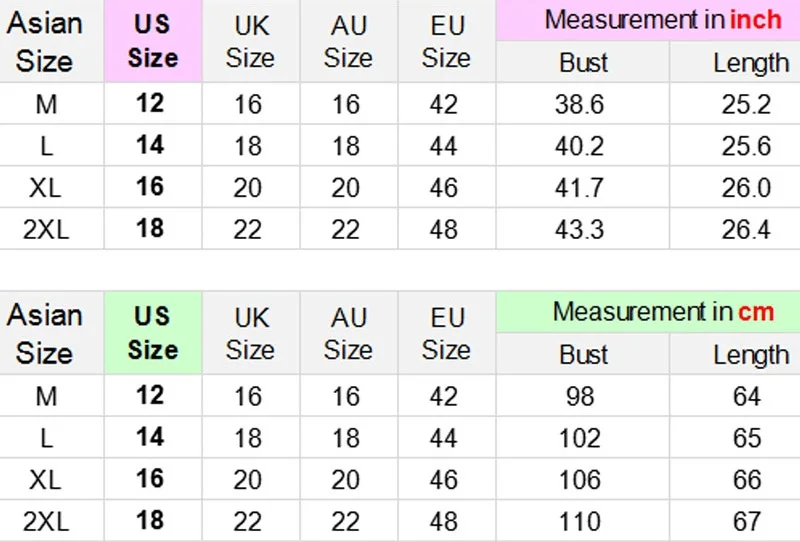
Task: Click the 67 length cell
Action: click(x=746, y=521)
